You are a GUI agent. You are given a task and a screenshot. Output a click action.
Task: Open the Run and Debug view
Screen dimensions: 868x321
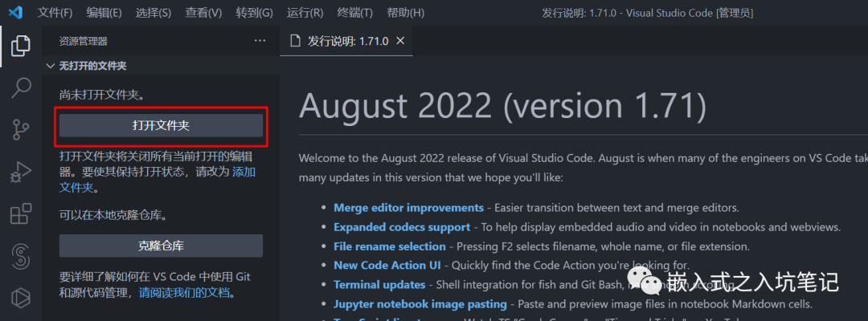tap(21, 172)
